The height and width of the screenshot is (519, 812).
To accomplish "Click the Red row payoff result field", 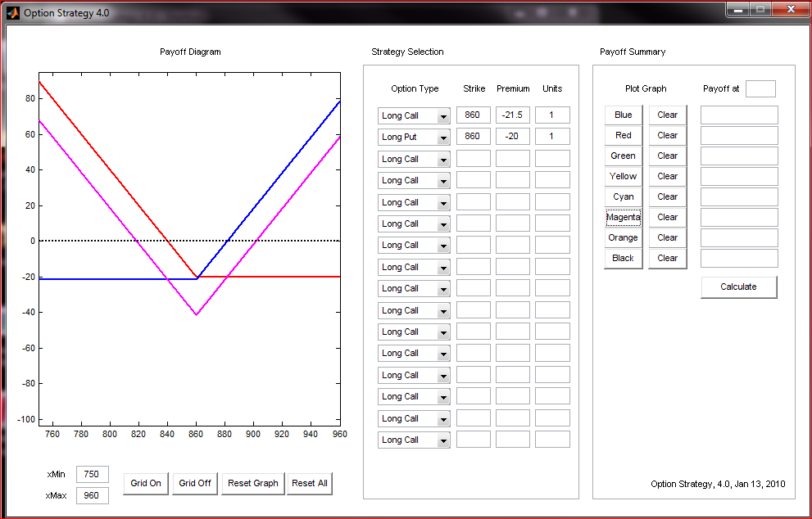I will tap(739, 136).
